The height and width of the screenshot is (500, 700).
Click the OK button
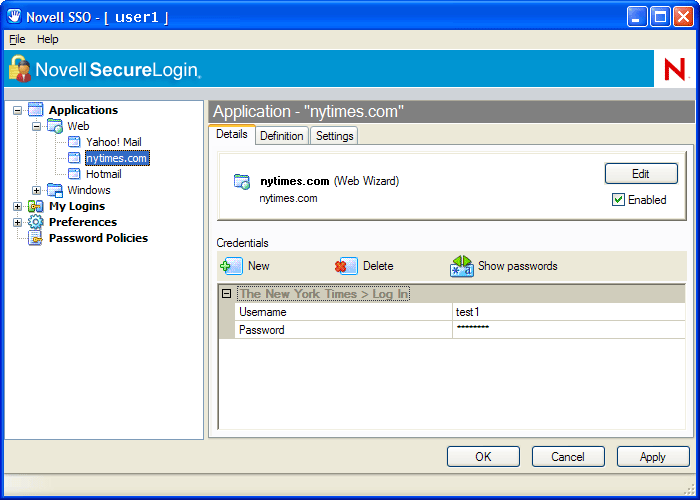tap(483, 456)
